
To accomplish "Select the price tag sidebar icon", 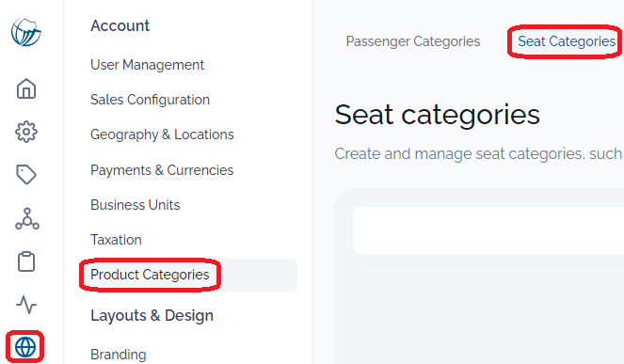I will [x=26, y=174].
